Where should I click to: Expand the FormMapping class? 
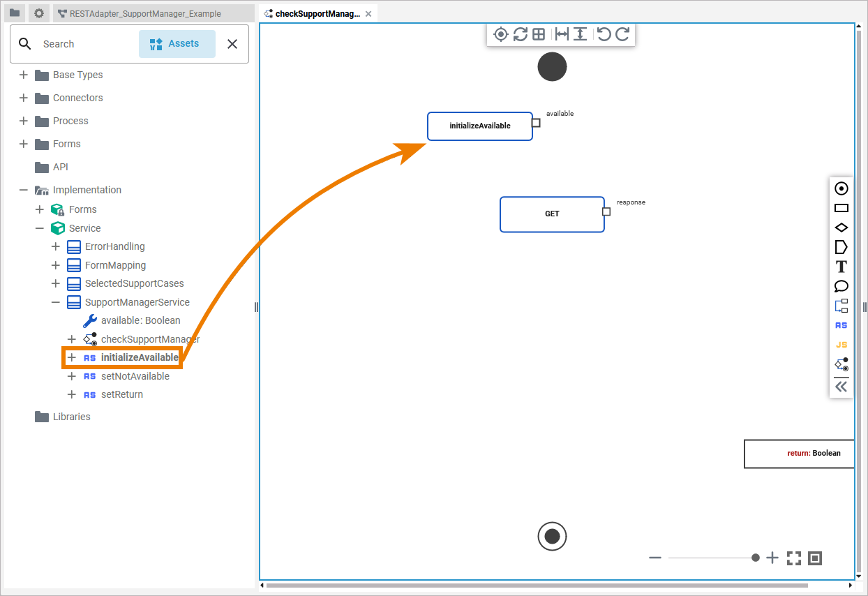coord(56,265)
